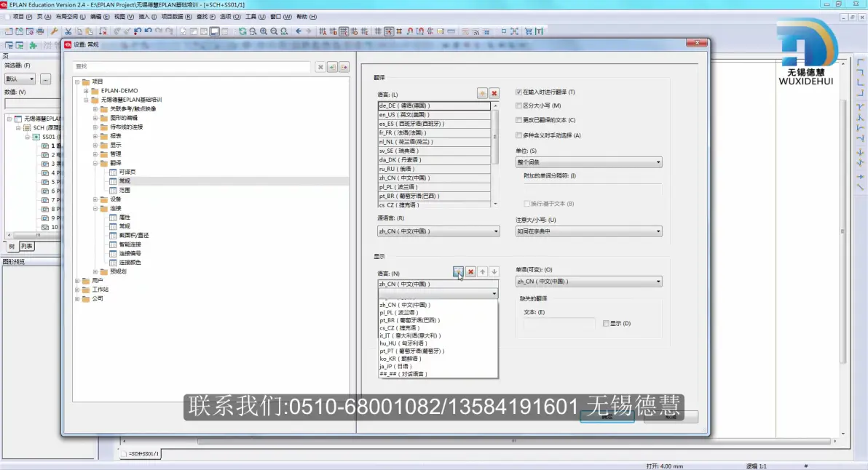The width and height of the screenshot is (868, 470).
Task: Click the export settings icon beside search
Action: click(344, 67)
